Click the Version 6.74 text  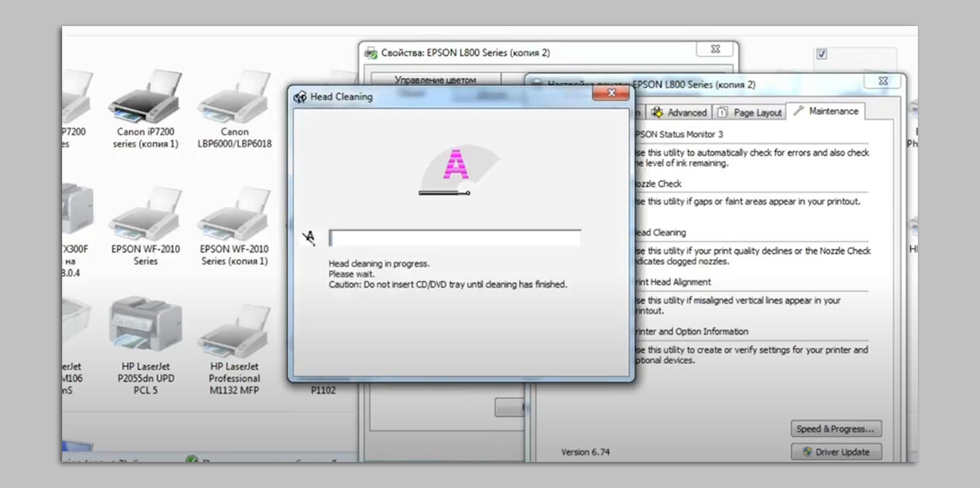point(585,453)
